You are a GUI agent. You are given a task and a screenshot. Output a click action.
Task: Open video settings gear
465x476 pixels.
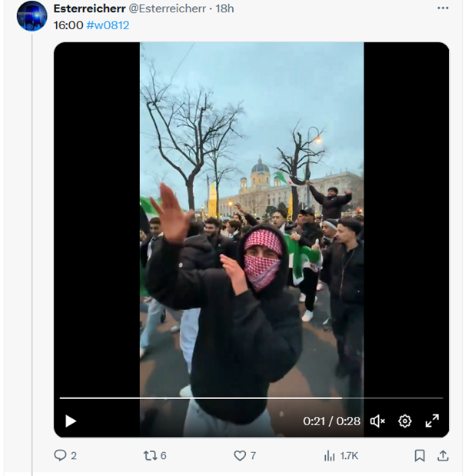[x=405, y=421]
